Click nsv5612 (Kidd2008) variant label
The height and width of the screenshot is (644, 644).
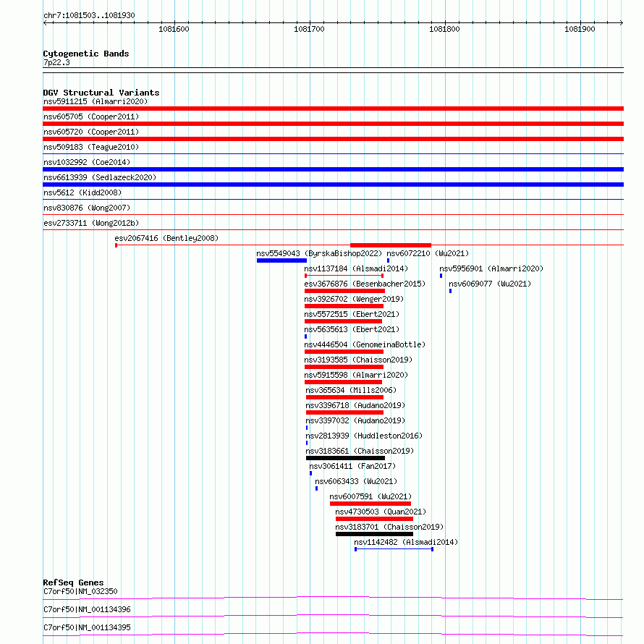(82, 192)
